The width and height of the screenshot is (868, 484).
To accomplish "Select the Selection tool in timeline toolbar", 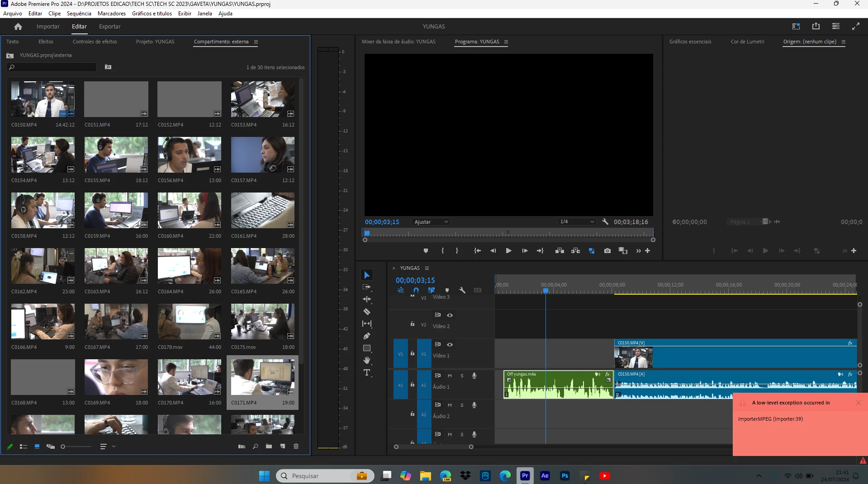I will click(367, 275).
